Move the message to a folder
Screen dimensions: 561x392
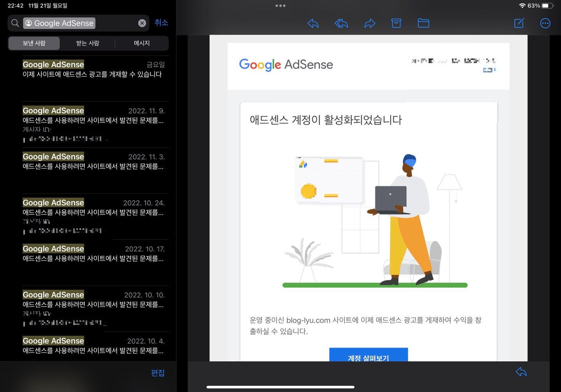tap(423, 23)
